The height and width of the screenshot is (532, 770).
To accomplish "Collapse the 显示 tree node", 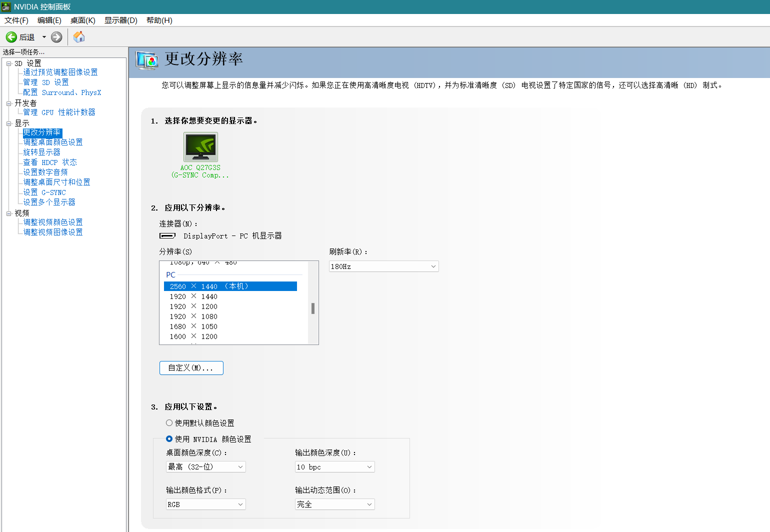I will point(8,123).
